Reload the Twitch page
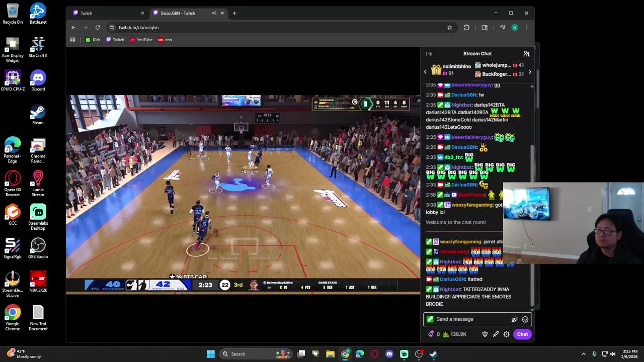This screenshot has height=362, width=644. click(x=98, y=28)
